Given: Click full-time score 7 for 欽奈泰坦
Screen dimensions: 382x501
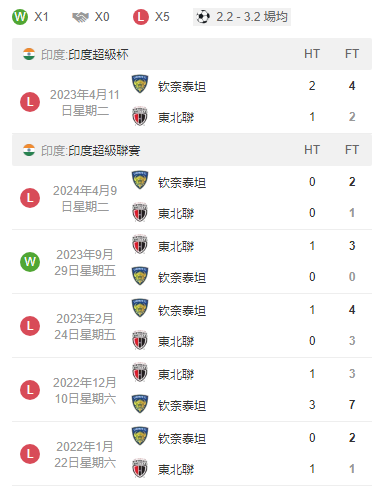Looking at the screenshot, I should point(352,405).
